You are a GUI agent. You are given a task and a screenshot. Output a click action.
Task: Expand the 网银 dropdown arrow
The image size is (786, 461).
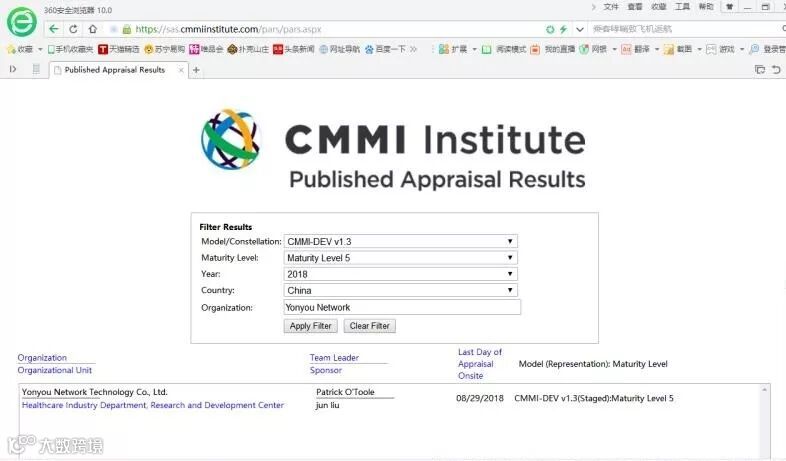click(615, 49)
